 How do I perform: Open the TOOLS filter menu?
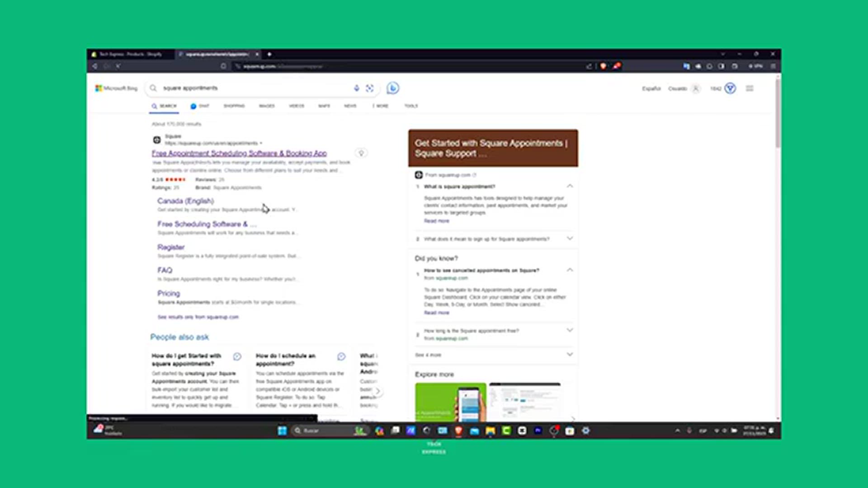coord(411,106)
